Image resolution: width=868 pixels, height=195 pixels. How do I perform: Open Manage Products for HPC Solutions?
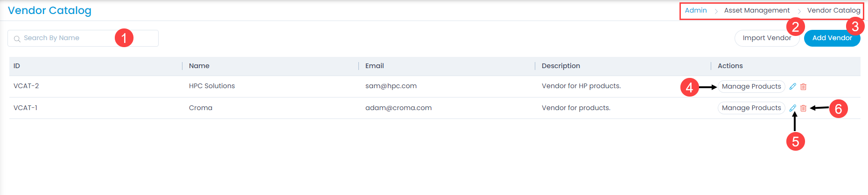751,86
